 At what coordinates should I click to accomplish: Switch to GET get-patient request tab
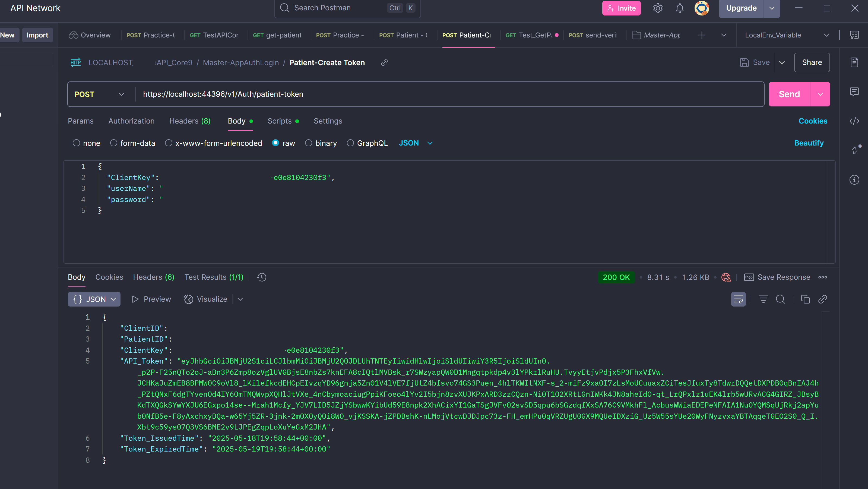277,35
